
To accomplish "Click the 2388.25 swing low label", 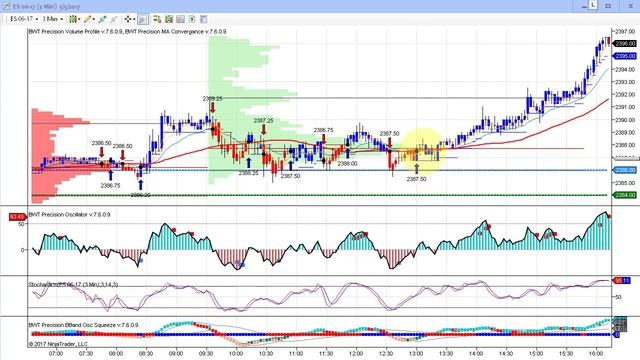I will coord(248,173).
